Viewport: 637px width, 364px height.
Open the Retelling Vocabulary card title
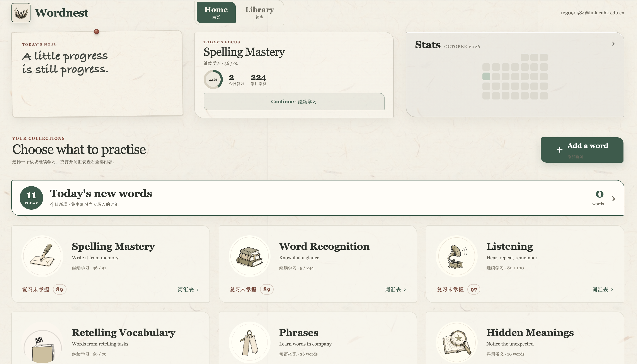coord(123,333)
